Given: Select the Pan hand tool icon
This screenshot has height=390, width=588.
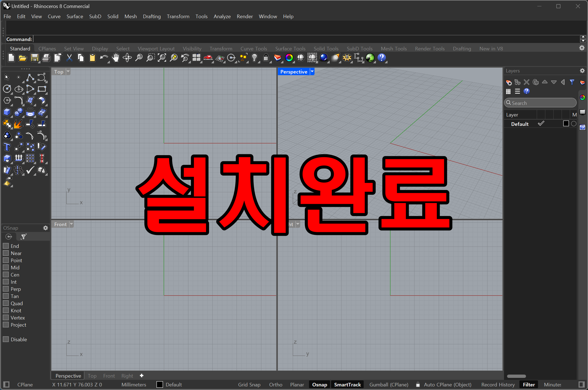Looking at the screenshot, I should click(x=115, y=58).
